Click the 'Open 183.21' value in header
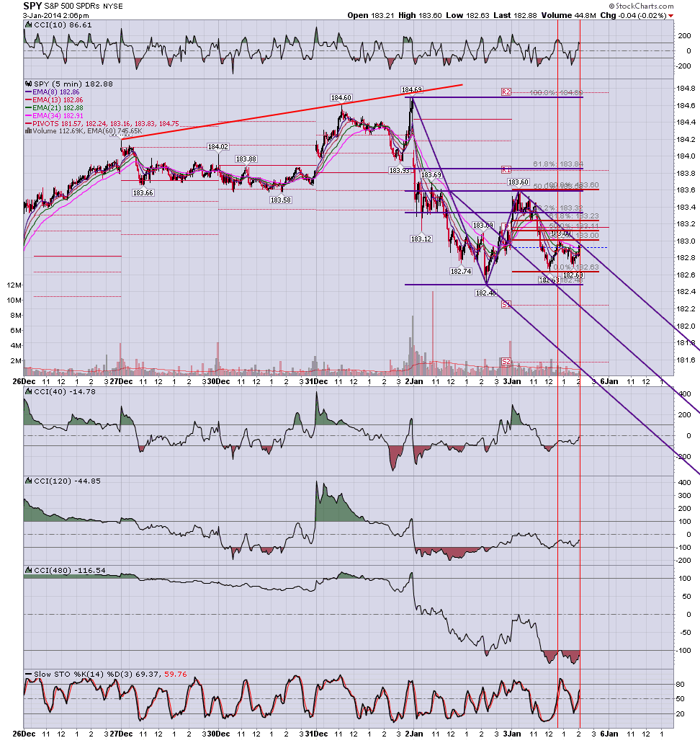Viewport: 700px width, 743px height. [x=371, y=15]
